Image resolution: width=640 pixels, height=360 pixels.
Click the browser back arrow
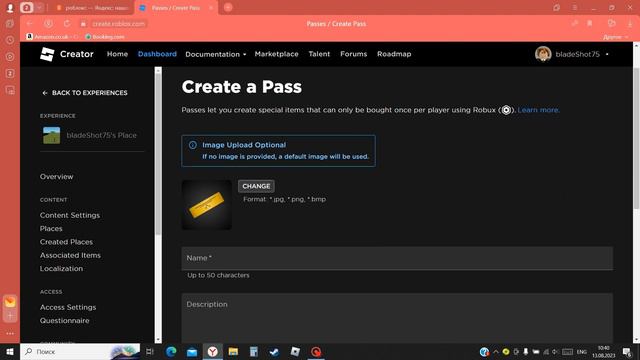(x=29, y=24)
